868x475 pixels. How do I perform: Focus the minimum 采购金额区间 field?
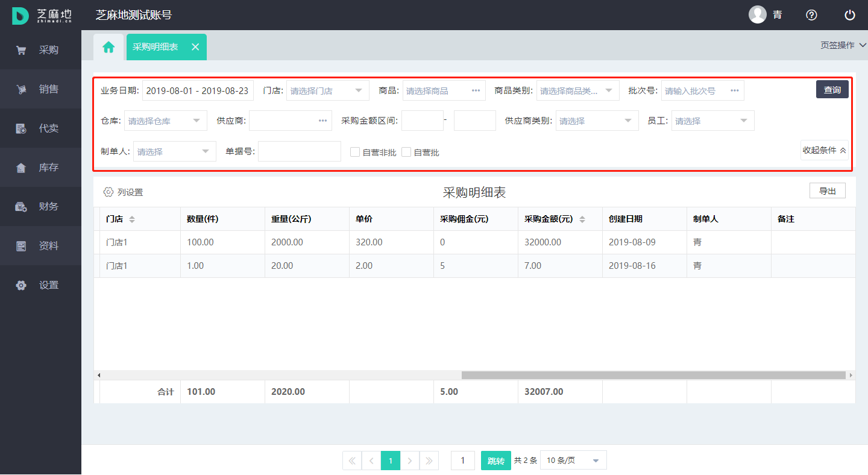pyautogui.click(x=423, y=121)
